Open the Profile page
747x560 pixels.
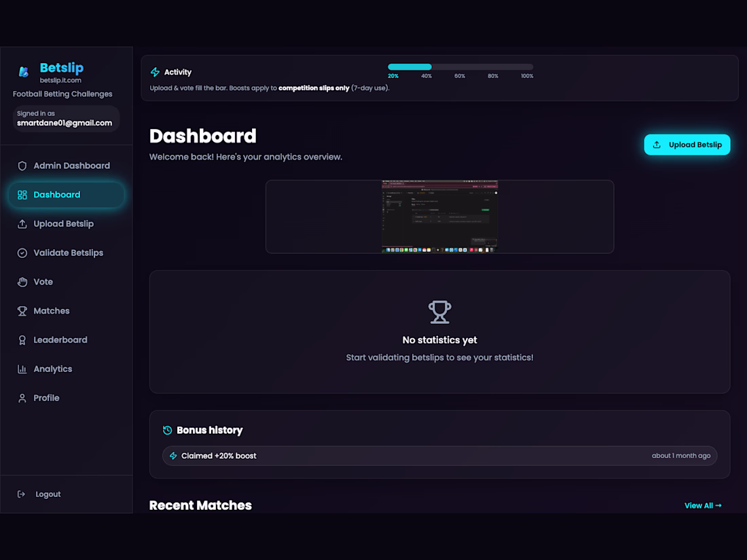coord(67,398)
